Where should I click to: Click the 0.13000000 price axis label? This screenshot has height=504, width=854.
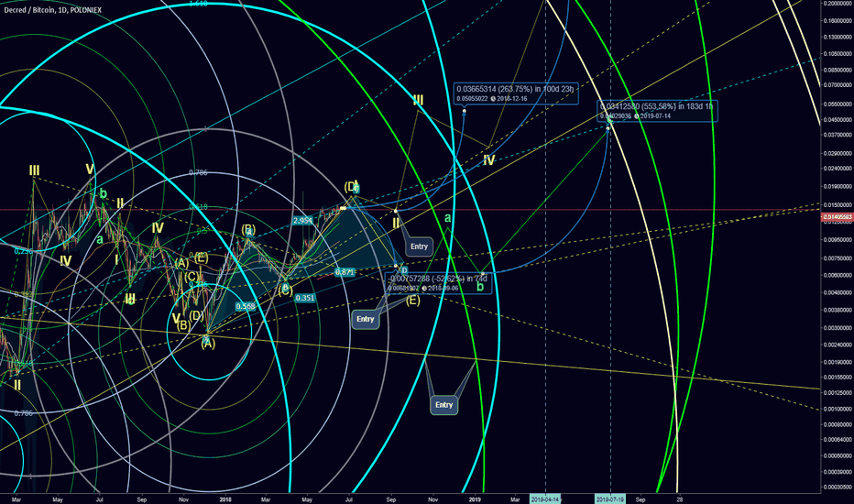tap(838, 38)
